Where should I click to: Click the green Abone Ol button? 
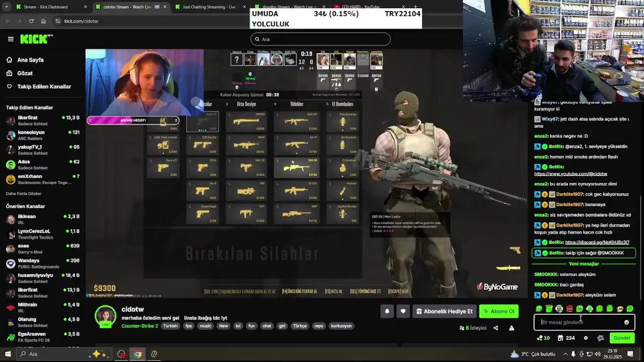pyautogui.click(x=499, y=311)
